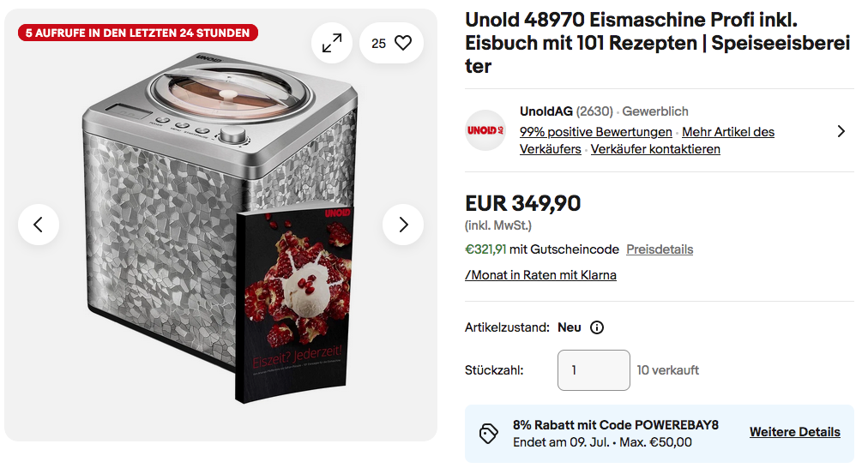Open Mehr Artikel des Verkäufers link

point(647,141)
